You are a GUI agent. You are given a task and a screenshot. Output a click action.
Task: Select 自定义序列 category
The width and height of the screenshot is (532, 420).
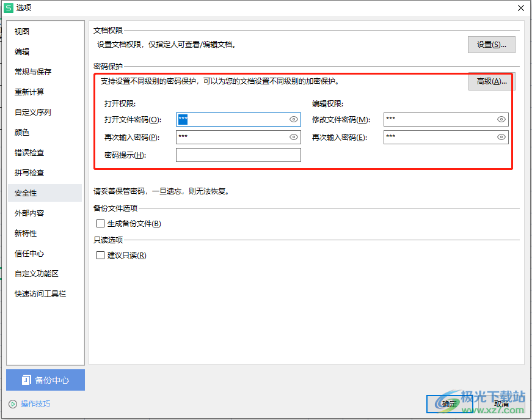pyautogui.click(x=45, y=112)
